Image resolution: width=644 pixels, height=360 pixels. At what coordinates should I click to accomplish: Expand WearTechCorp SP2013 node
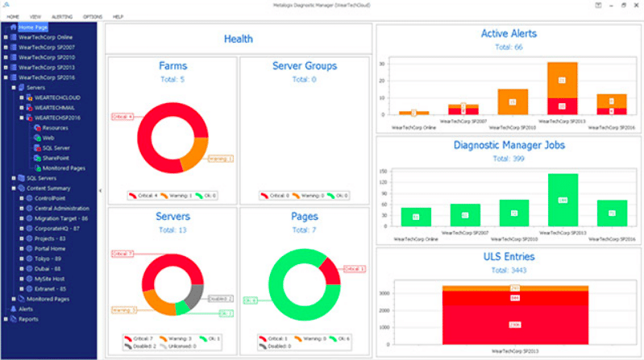pos(6,68)
